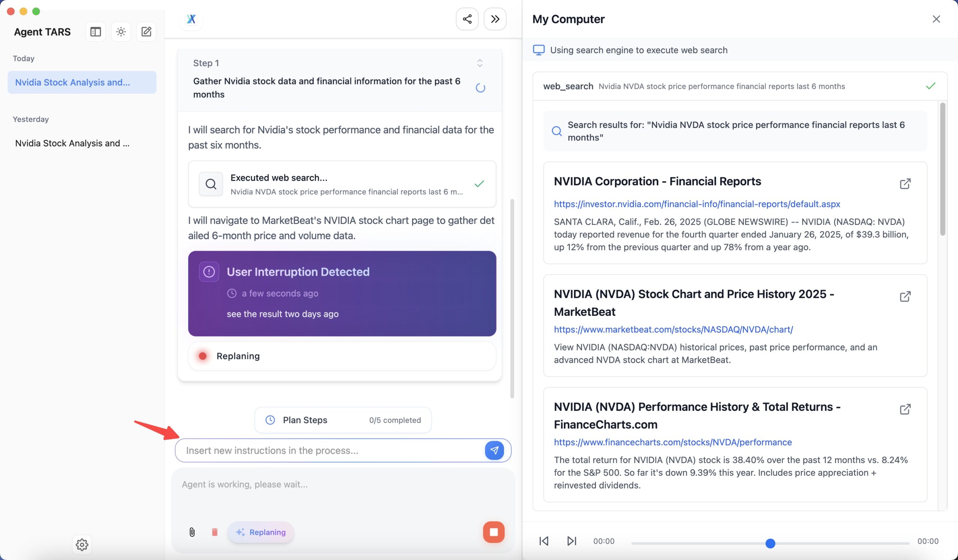This screenshot has width=958, height=560.
Task: Toggle the sidebar layout panel icon
Action: tap(95, 31)
